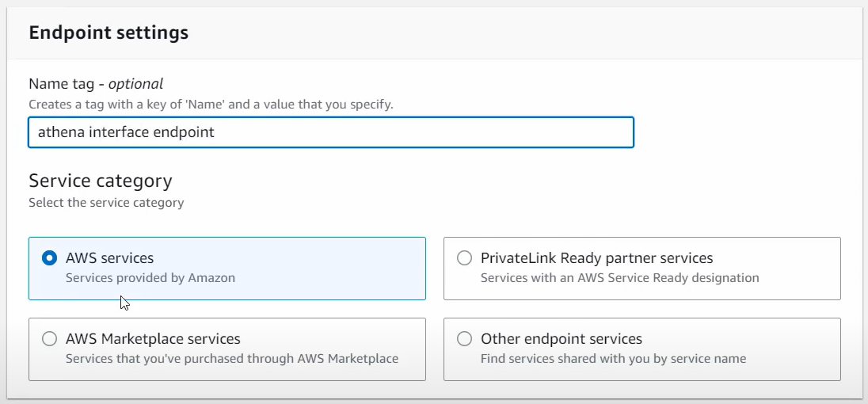868x404 pixels.
Task: Click the 'Endpoint settings' panel heading
Action: click(x=108, y=32)
